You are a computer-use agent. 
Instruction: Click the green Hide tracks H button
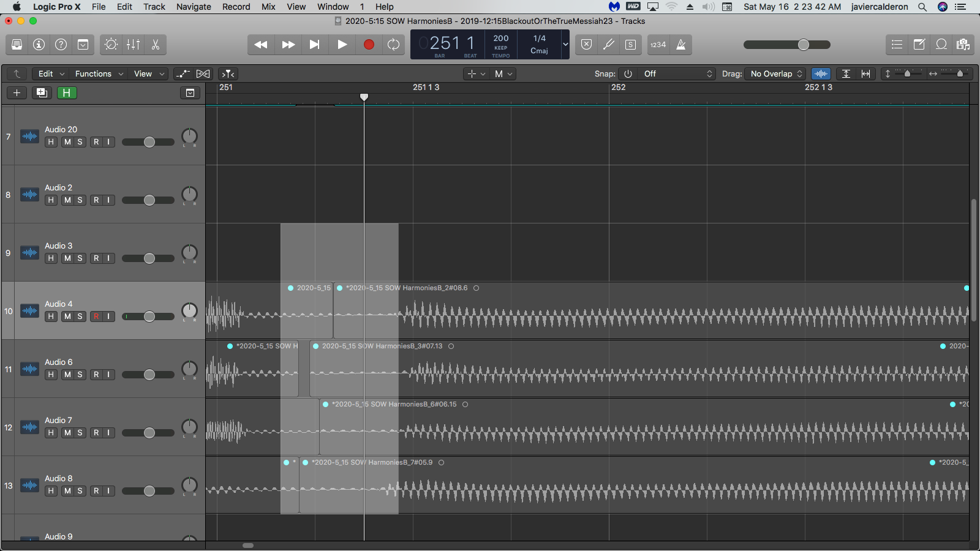point(67,92)
